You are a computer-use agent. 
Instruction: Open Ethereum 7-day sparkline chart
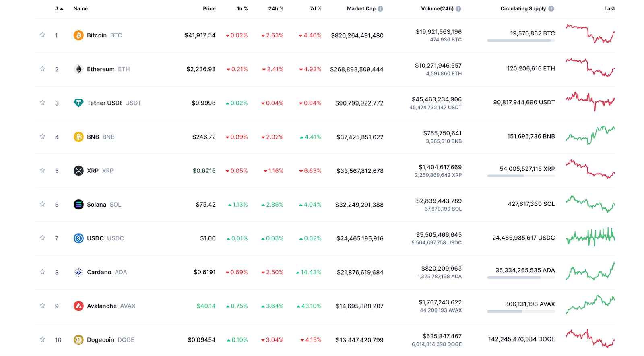point(590,68)
